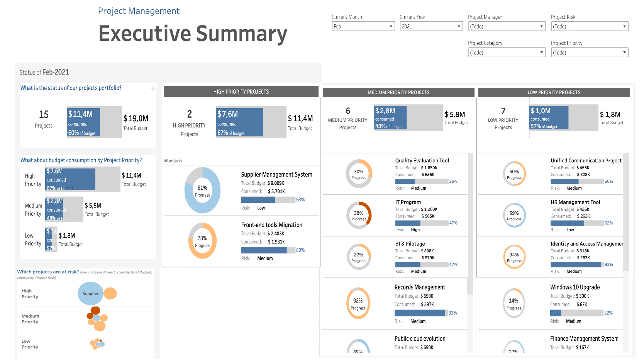Click the Records Management 91% consumption bar

[x=421, y=313]
